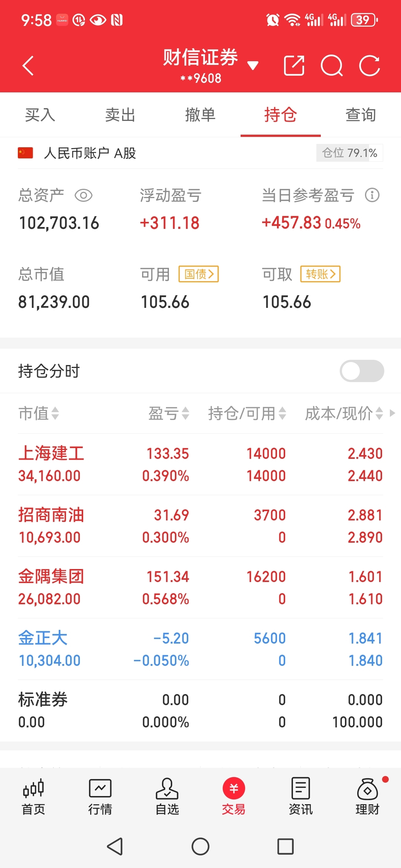
Task: Switch to the 查询 tab
Action: [361, 115]
